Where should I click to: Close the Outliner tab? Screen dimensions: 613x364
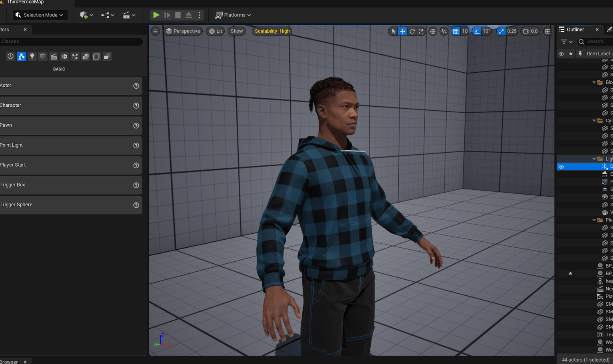tap(597, 30)
